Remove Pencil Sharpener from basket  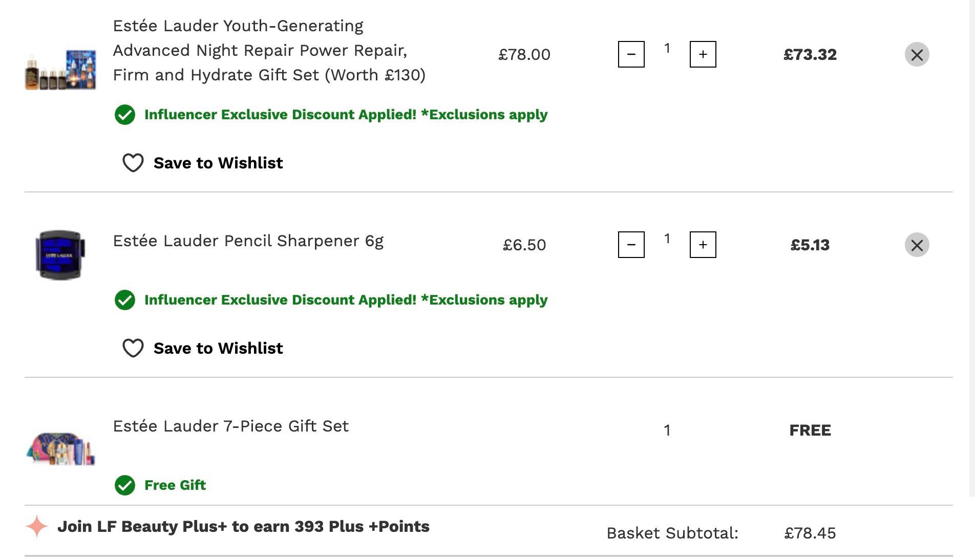(x=917, y=245)
